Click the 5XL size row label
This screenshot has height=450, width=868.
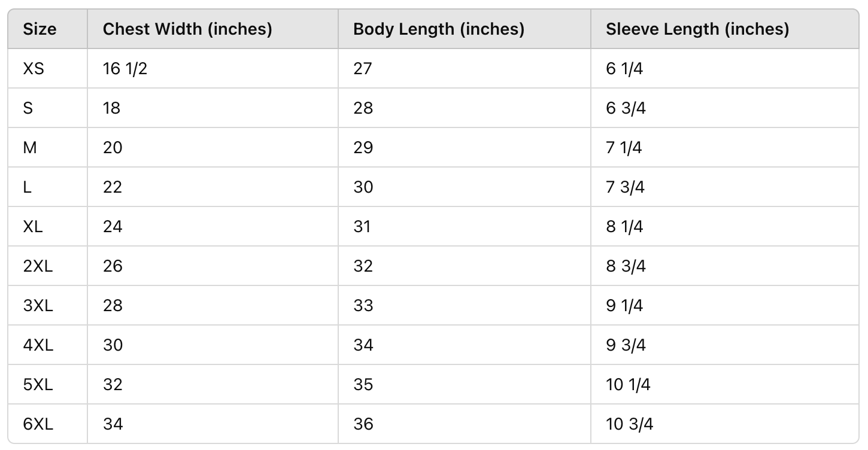tap(38, 385)
